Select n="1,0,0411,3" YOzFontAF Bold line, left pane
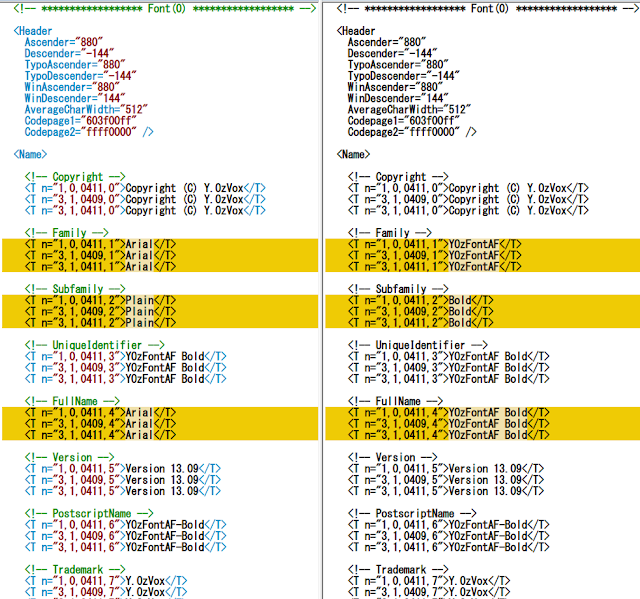This screenshot has width=640, height=599. [x=125, y=357]
